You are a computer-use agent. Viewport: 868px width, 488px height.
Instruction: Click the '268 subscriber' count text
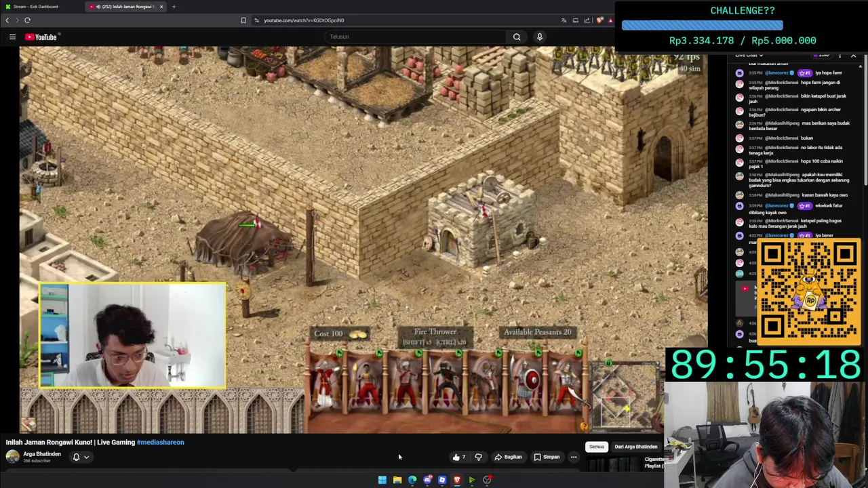point(37,461)
